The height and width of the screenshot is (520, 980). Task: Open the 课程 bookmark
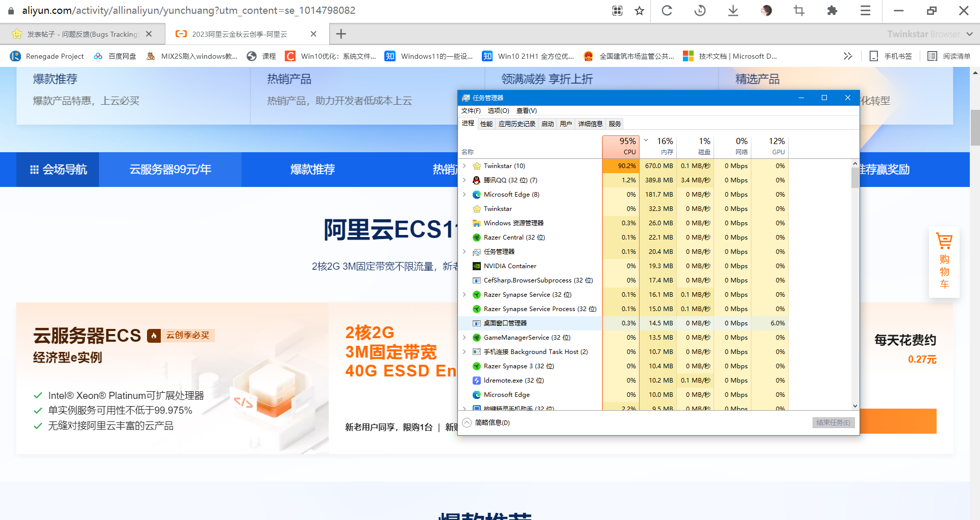[x=261, y=56]
